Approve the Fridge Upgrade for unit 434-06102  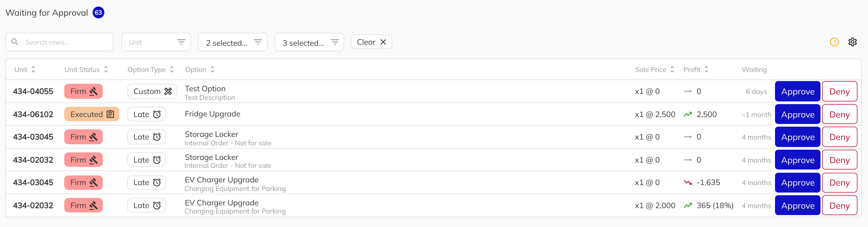pos(797,114)
